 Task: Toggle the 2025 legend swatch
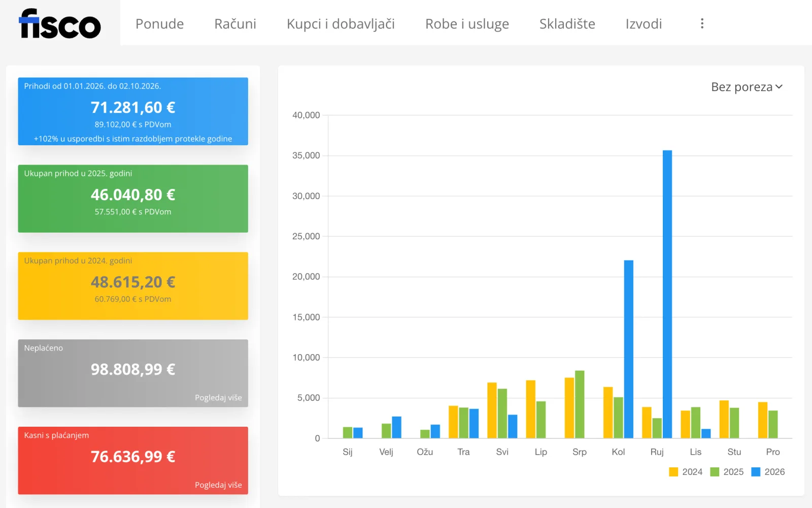pyautogui.click(x=715, y=472)
